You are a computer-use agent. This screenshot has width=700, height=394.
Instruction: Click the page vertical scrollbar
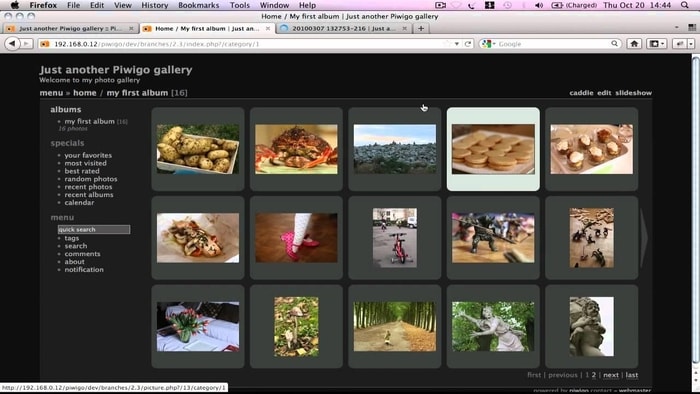pyautogui.click(x=696, y=210)
